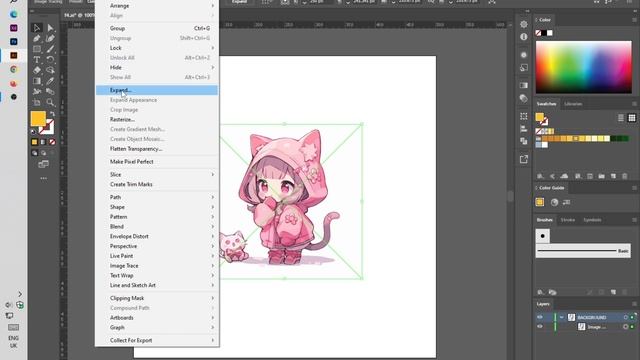Choose Group menu item
The width and height of the screenshot is (640, 360).
157,29
